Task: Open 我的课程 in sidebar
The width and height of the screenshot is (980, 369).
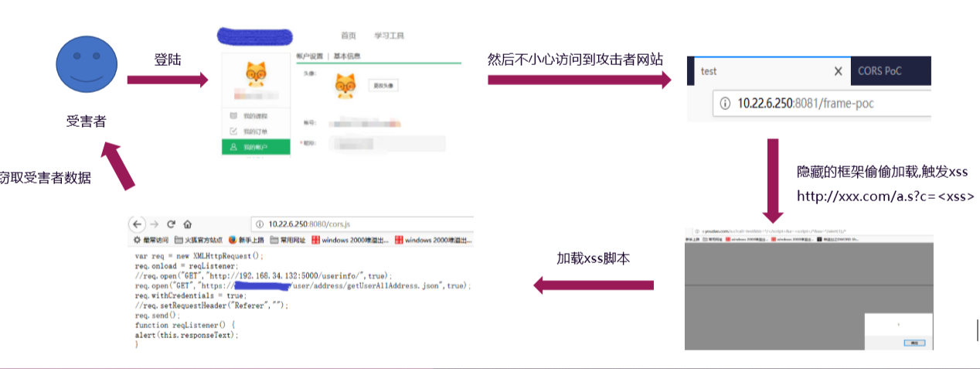Action: (256, 116)
